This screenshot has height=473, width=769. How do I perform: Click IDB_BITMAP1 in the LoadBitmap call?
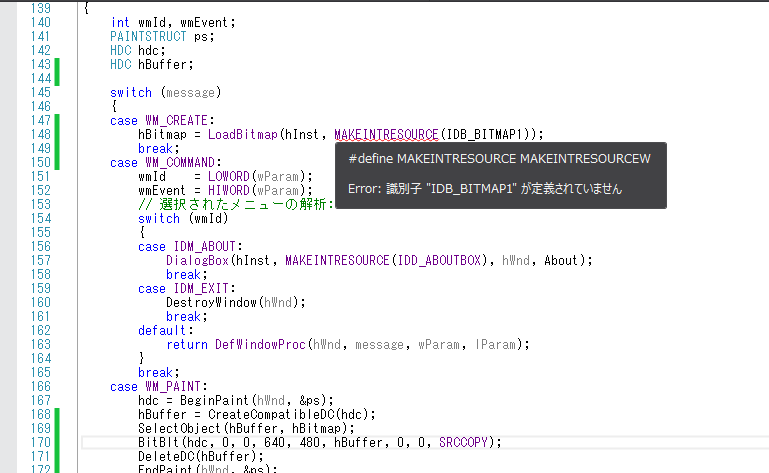484,134
